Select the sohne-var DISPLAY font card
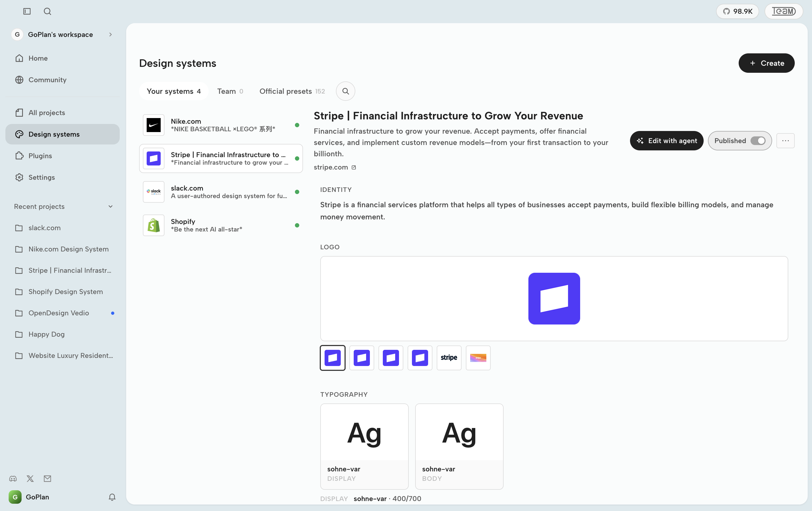 pos(364,447)
